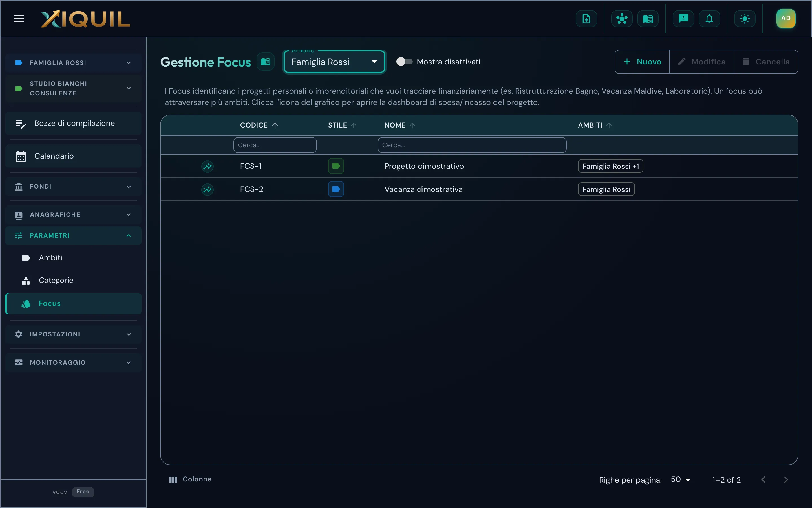The width and height of the screenshot is (812, 508).
Task: Open the notifications bell
Action: point(709,18)
